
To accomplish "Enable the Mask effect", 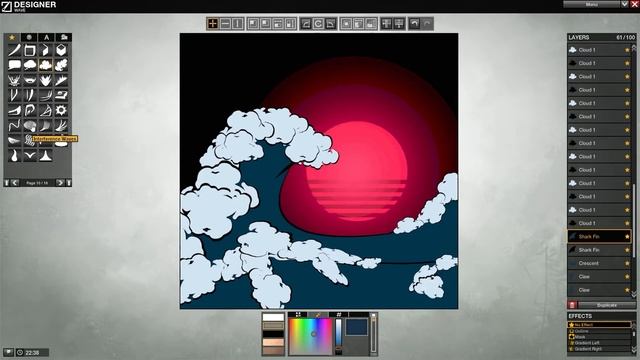I will (599, 337).
